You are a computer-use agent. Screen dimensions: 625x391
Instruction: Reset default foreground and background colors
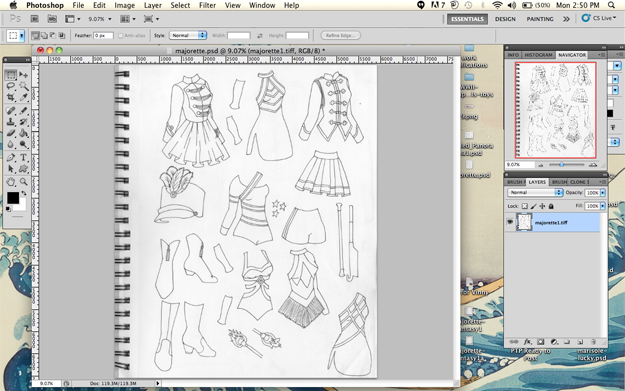point(8,209)
